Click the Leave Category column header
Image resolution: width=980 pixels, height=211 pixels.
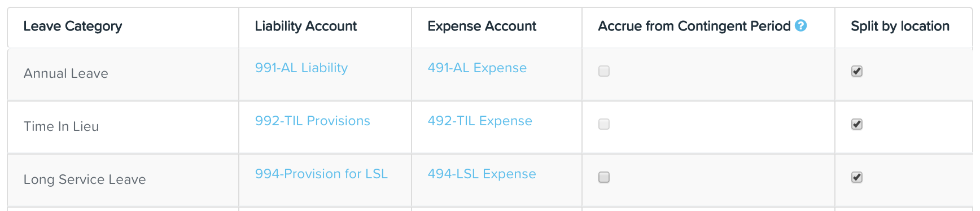73,26
